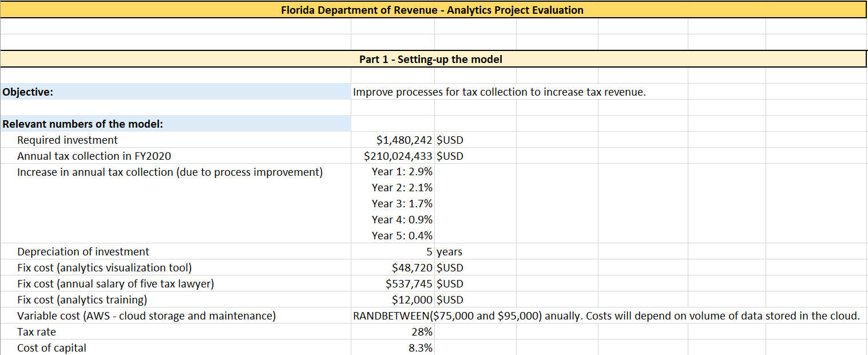
Task: Select the $48,720 visualization tool cost cell
Action: click(412, 268)
